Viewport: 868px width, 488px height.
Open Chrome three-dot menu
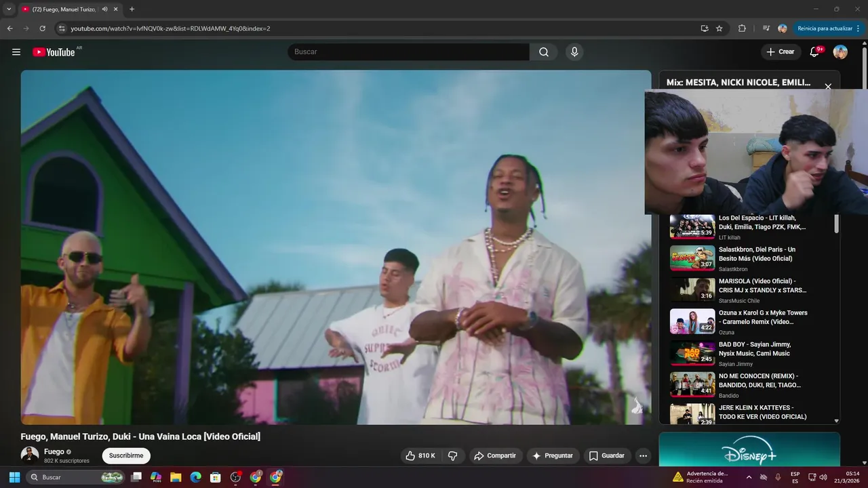point(859,28)
